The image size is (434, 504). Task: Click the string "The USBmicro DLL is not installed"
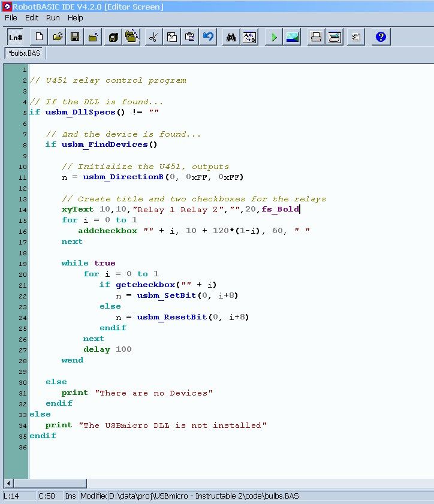(173, 425)
